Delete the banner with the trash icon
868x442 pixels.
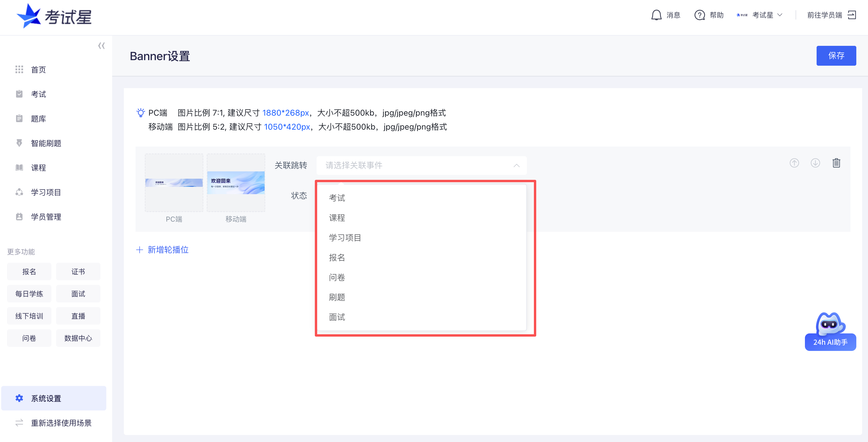pyautogui.click(x=836, y=163)
